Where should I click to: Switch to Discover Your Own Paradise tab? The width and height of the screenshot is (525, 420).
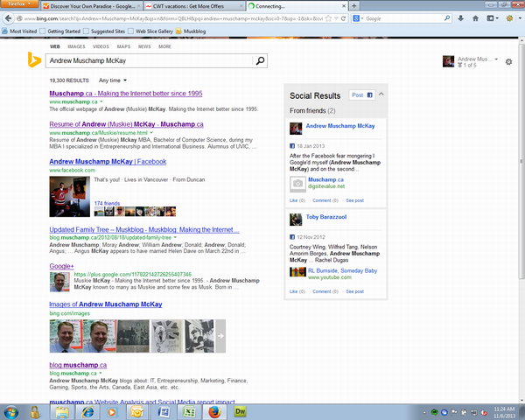(x=92, y=6)
